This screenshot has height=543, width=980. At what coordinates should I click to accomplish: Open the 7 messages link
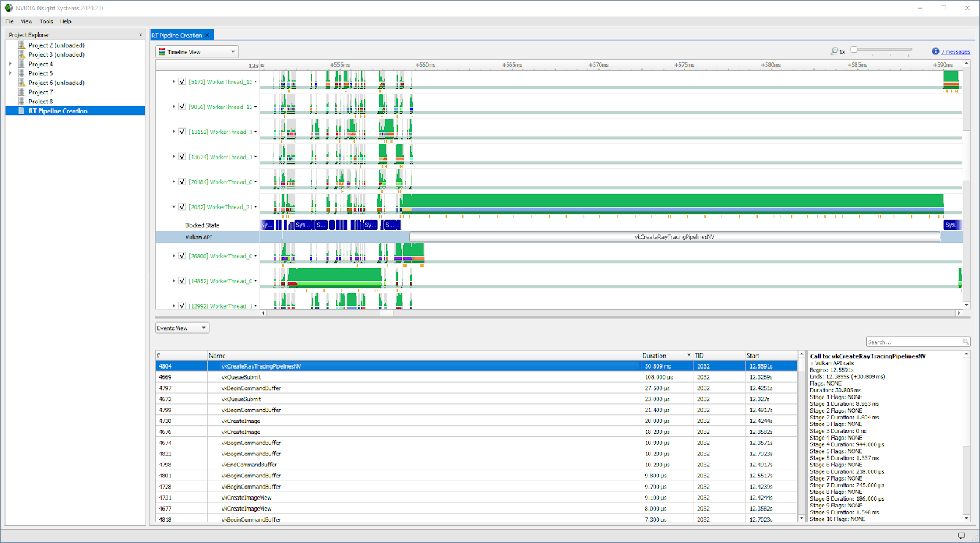pyautogui.click(x=956, y=52)
